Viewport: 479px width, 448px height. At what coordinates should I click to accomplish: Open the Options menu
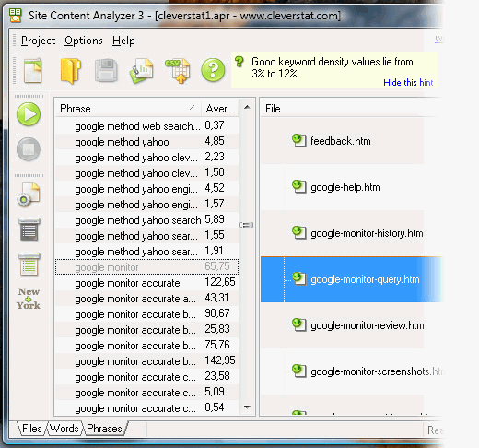pos(84,41)
